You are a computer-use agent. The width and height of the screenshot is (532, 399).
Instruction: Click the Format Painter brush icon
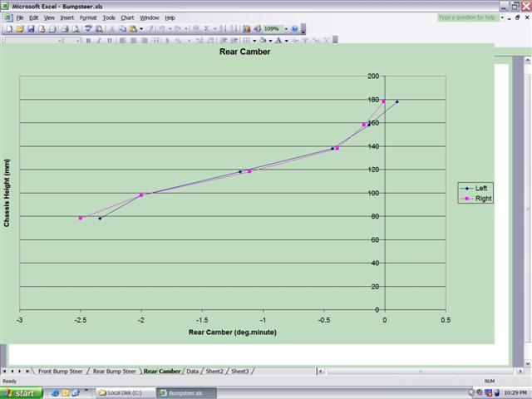click(150, 29)
